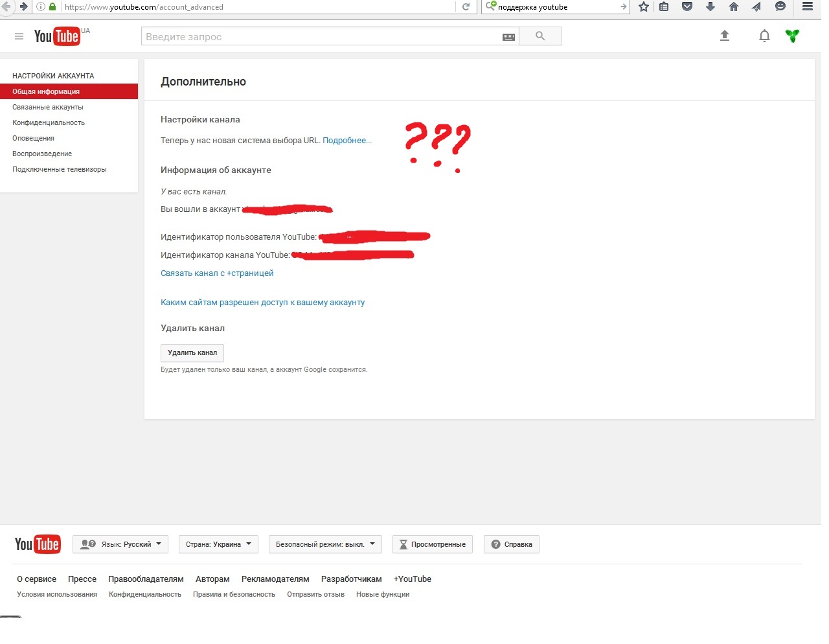Open notifications bell
This screenshot has width=829, height=644.
pyautogui.click(x=764, y=36)
